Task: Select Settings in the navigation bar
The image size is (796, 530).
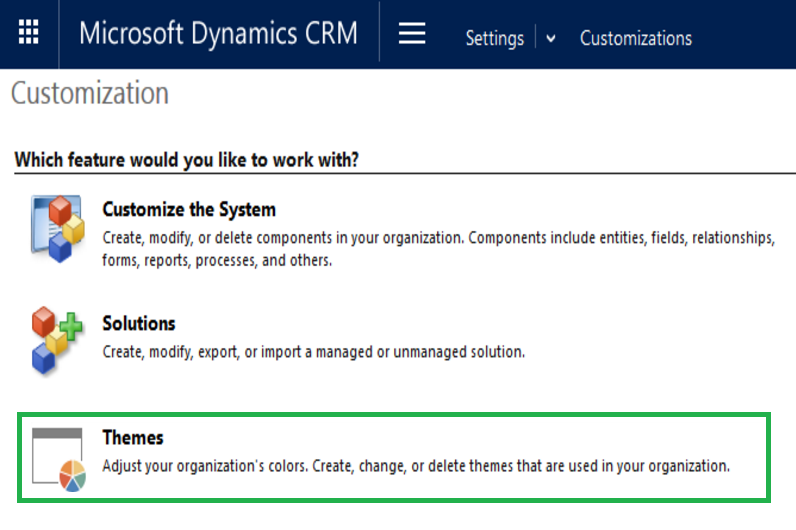Action: click(x=494, y=39)
